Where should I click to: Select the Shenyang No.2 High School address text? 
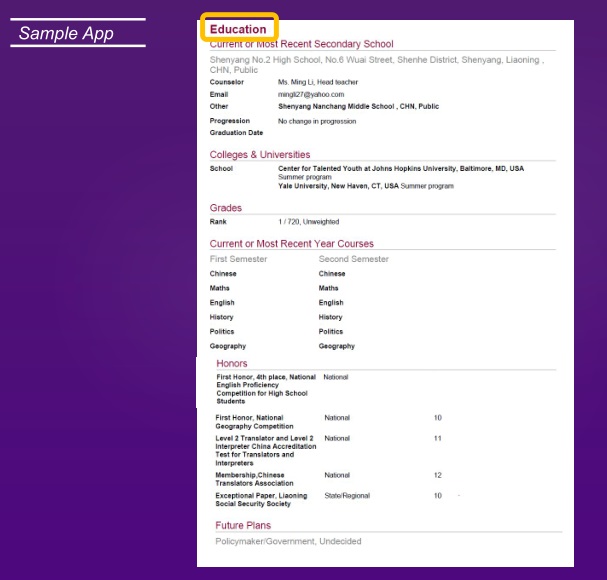pyautogui.click(x=377, y=65)
